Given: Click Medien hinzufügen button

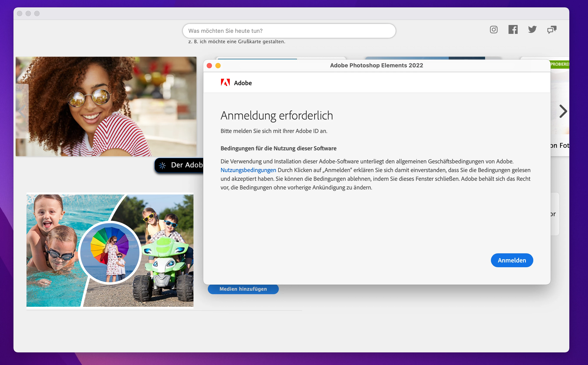Looking at the screenshot, I should [x=243, y=289].
